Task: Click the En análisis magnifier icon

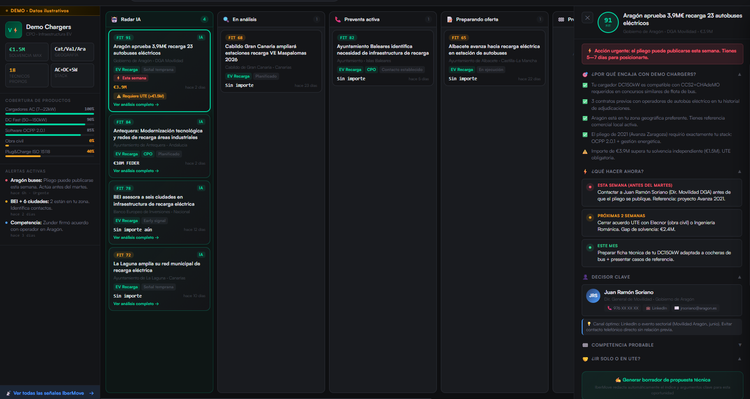Action: click(x=226, y=20)
